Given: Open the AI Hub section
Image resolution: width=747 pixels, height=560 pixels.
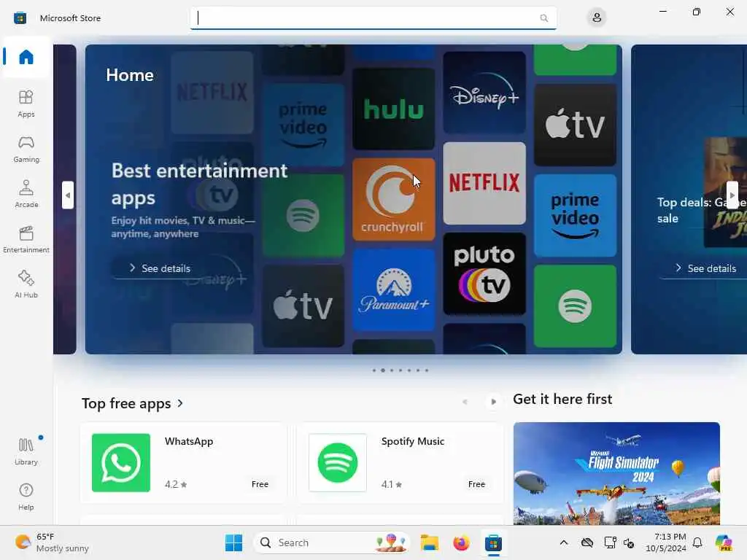Looking at the screenshot, I should pos(26,285).
